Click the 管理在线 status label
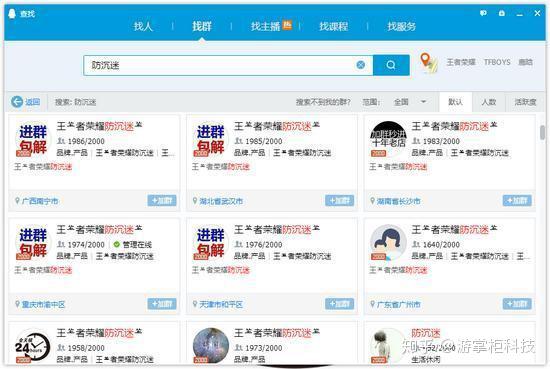This screenshot has height=369, width=550. pos(137,244)
